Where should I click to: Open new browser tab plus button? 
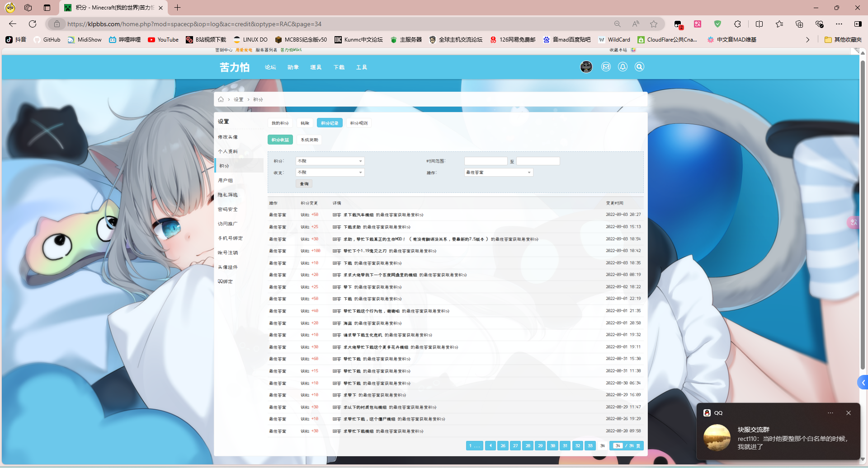pyautogui.click(x=177, y=8)
